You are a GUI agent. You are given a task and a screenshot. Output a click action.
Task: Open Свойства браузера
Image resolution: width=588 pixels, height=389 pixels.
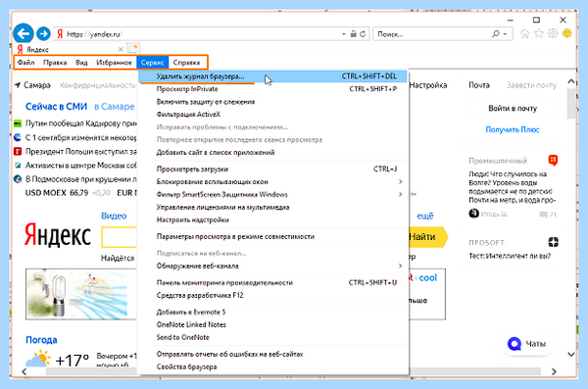click(x=272, y=366)
